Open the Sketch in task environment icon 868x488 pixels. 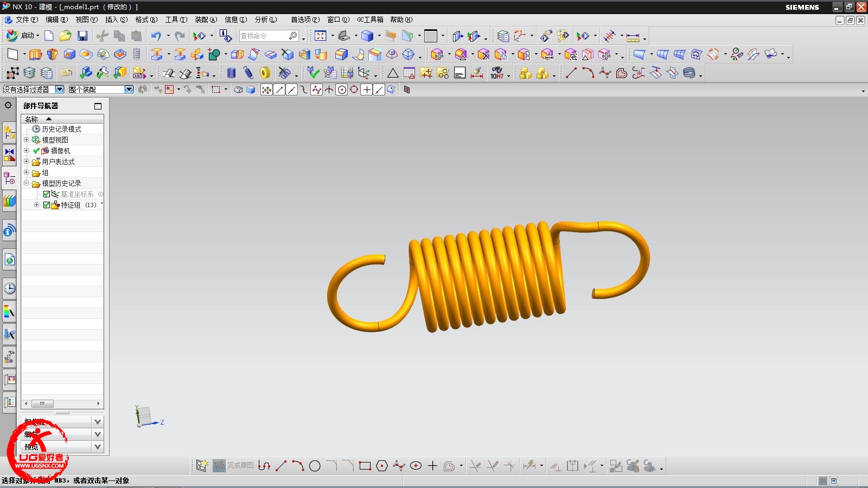[x=202, y=466]
